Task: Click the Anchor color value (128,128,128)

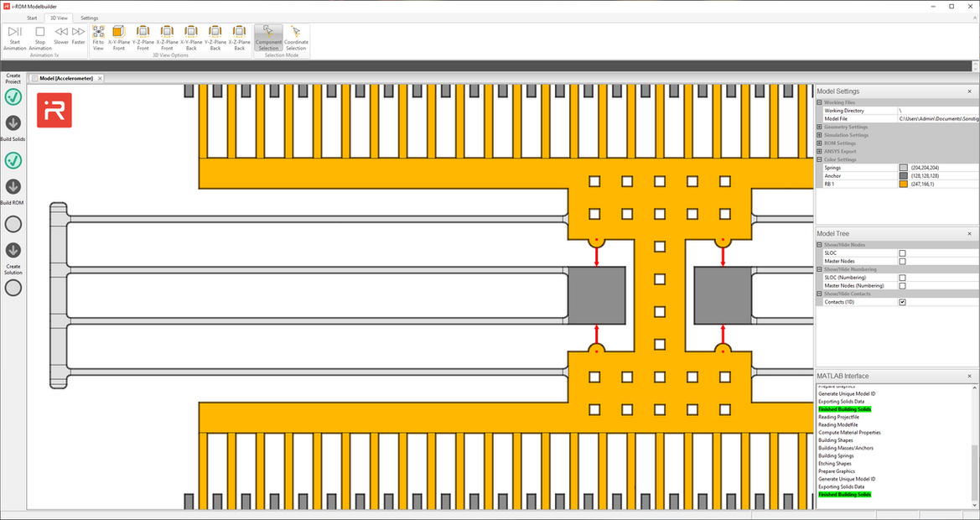Action: tap(925, 175)
